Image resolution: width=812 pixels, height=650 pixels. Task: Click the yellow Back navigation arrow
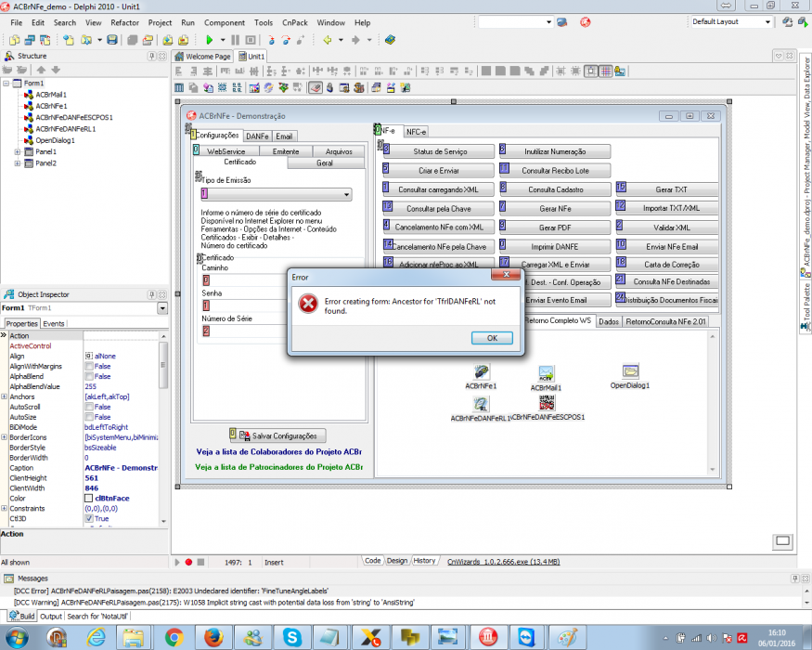click(x=328, y=40)
